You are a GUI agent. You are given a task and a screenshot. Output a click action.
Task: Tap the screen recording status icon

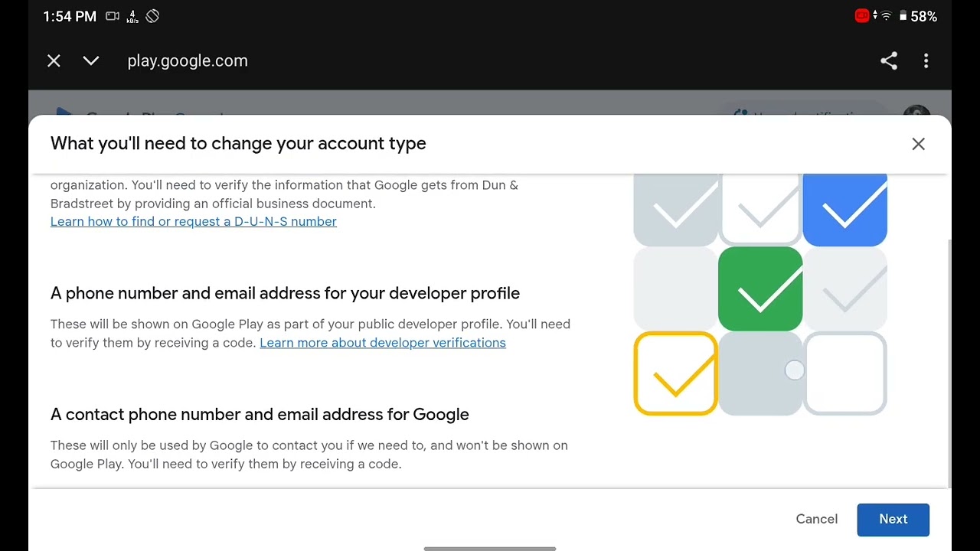click(x=113, y=16)
